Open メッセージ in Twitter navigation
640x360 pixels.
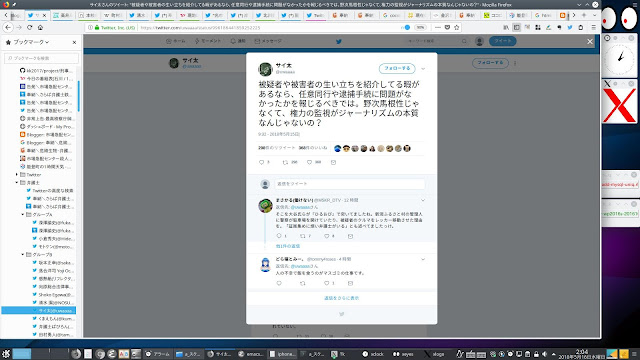coord(268,41)
